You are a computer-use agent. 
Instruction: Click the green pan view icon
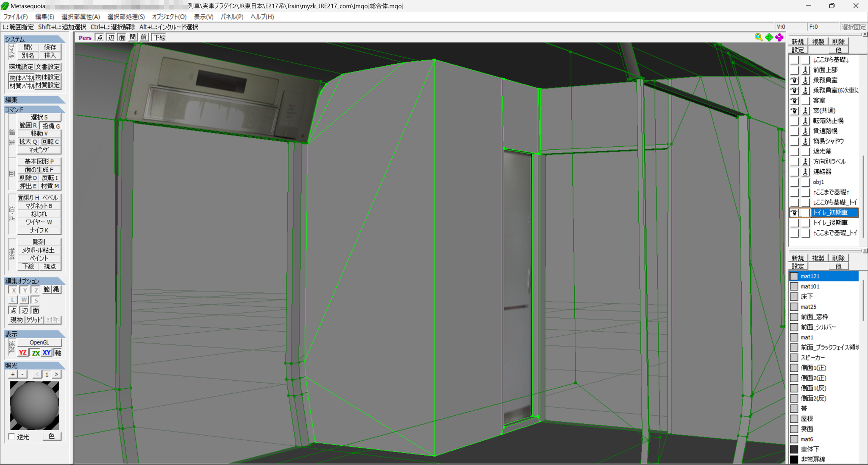(x=769, y=37)
